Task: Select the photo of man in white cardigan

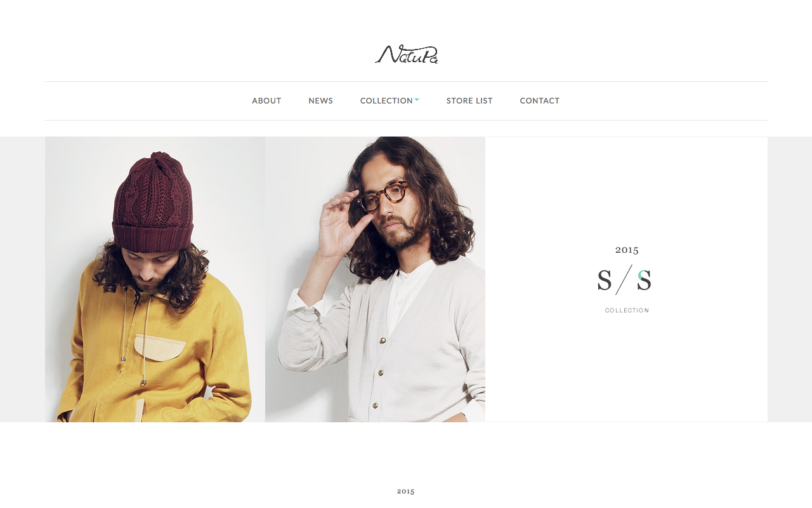Action: 375,279
